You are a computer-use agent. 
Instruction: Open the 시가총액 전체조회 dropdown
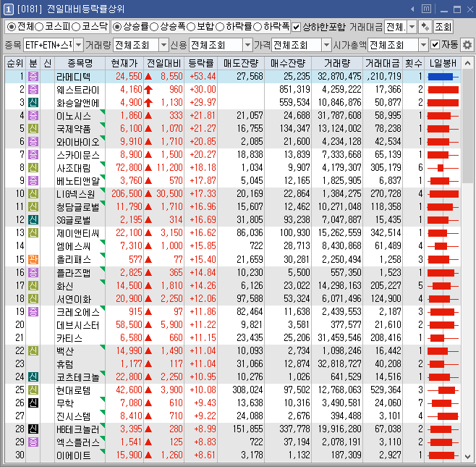[423, 45]
